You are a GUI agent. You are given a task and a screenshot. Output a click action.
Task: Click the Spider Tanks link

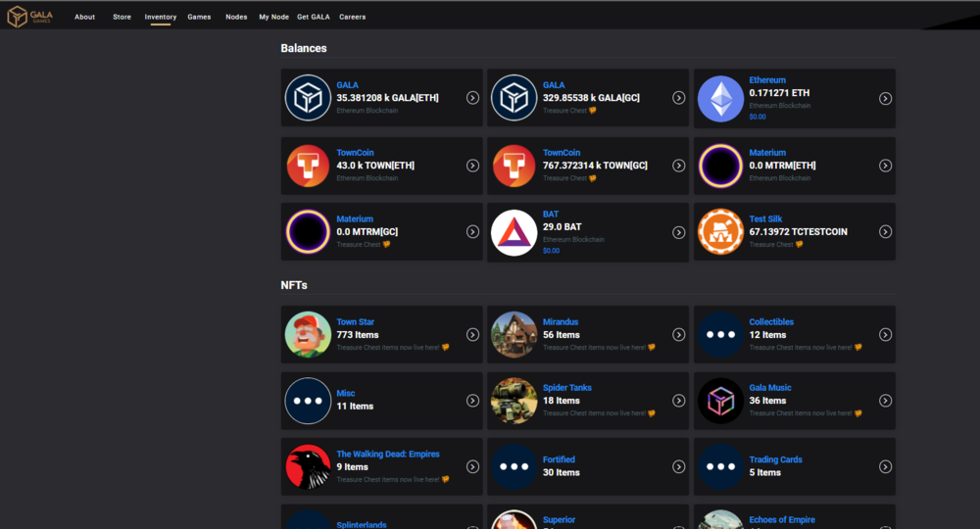coord(566,388)
